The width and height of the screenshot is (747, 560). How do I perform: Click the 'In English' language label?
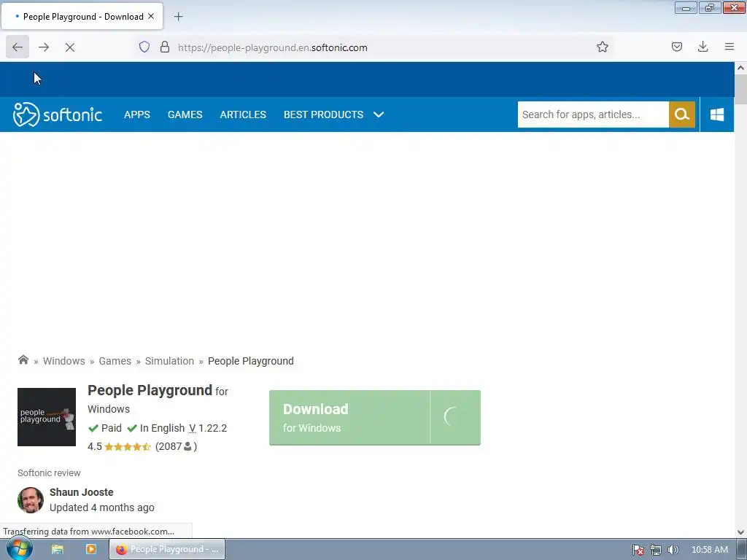pyautogui.click(x=162, y=428)
